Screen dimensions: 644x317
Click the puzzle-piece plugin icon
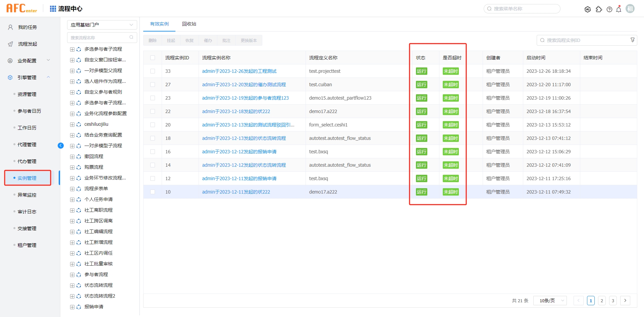pos(599,9)
